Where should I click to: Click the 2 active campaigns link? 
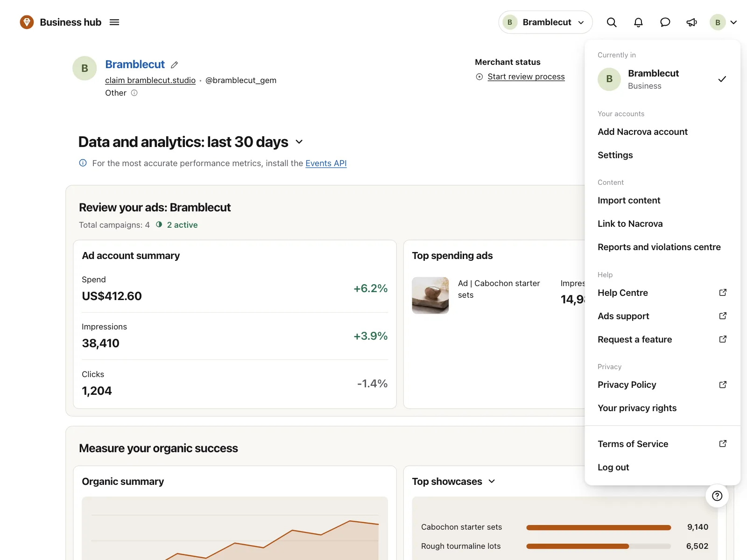(x=183, y=225)
